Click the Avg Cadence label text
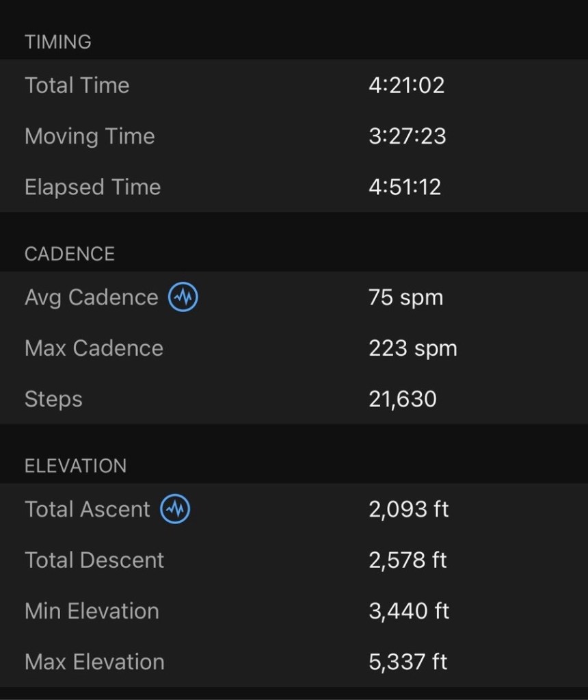This screenshot has width=588, height=700. (x=91, y=298)
